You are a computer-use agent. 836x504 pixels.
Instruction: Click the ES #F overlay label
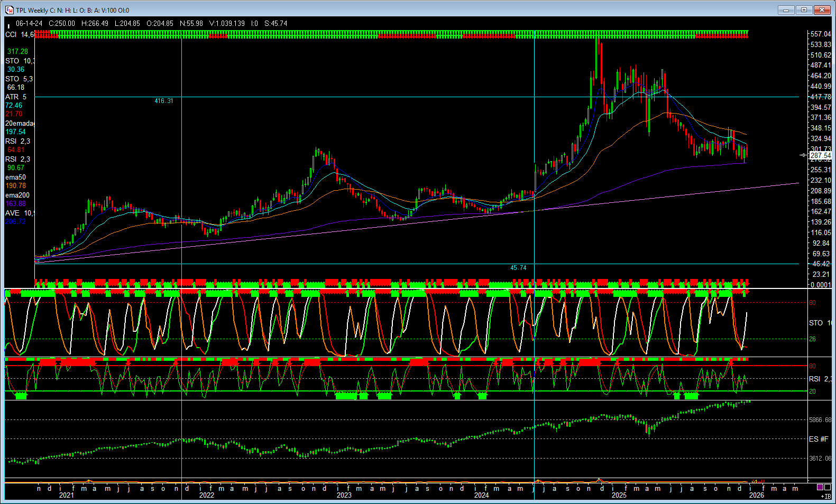coord(818,439)
